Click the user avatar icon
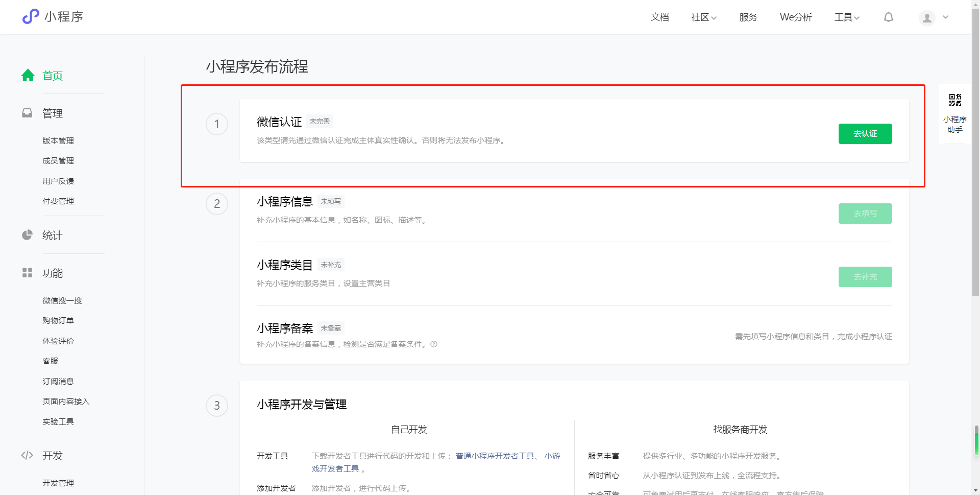This screenshot has height=495, width=980. [x=927, y=18]
